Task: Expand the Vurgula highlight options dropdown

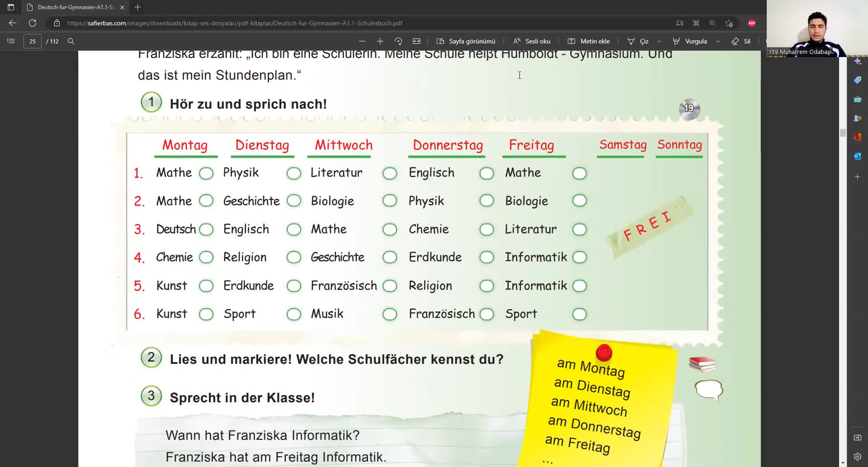Action: [x=718, y=41]
